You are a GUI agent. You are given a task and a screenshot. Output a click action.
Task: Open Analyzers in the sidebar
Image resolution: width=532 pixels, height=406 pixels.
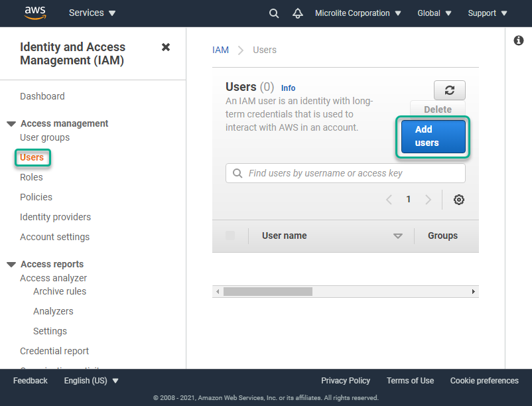[x=53, y=311]
